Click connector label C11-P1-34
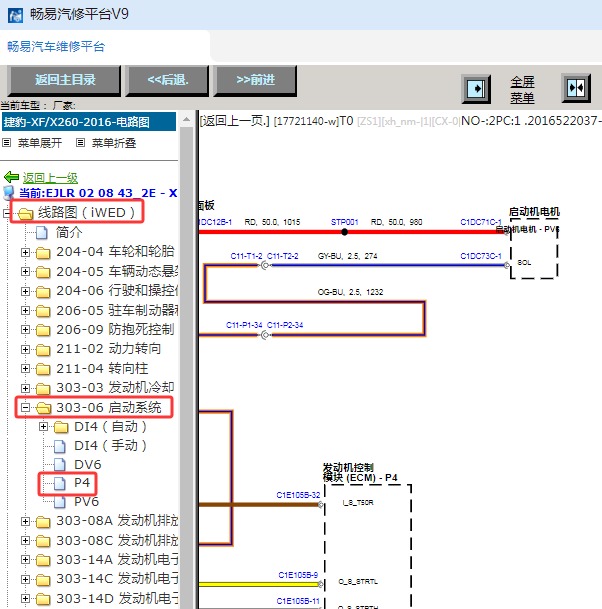 point(244,325)
